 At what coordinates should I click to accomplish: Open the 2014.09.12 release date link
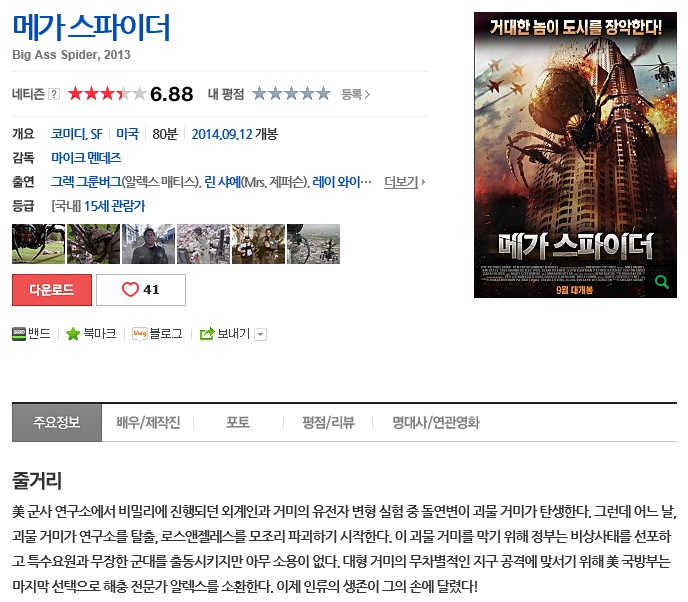222,134
